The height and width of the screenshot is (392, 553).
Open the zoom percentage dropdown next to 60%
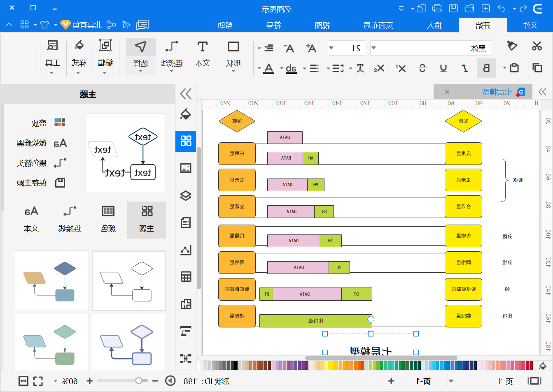click(55, 381)
